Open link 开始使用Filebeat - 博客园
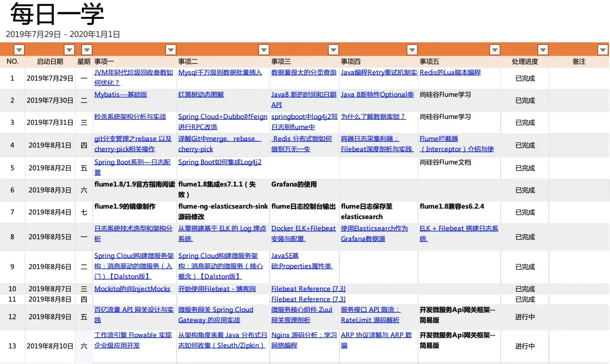This screenshot has width=610, height=364. pyautogui.click(x=217, y=289)
